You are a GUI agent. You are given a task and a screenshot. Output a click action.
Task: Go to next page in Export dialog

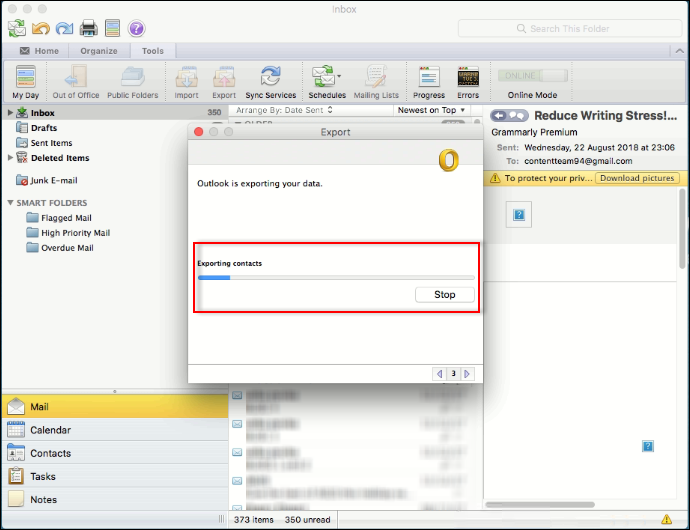(x=467, y=374)
